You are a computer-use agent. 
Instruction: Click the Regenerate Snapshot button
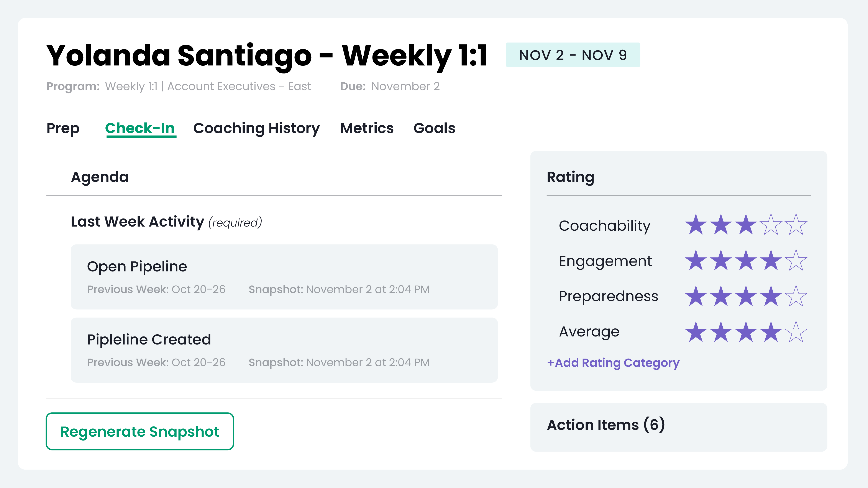point(140,431)
